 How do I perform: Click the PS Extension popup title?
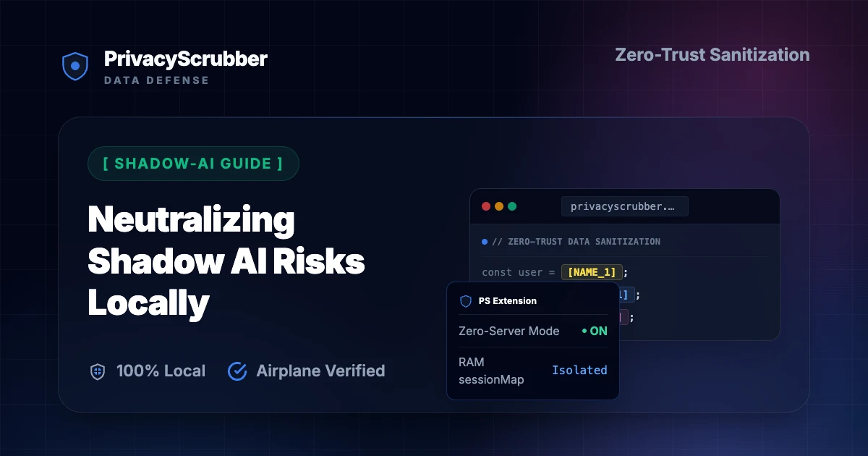coord(508,301)
